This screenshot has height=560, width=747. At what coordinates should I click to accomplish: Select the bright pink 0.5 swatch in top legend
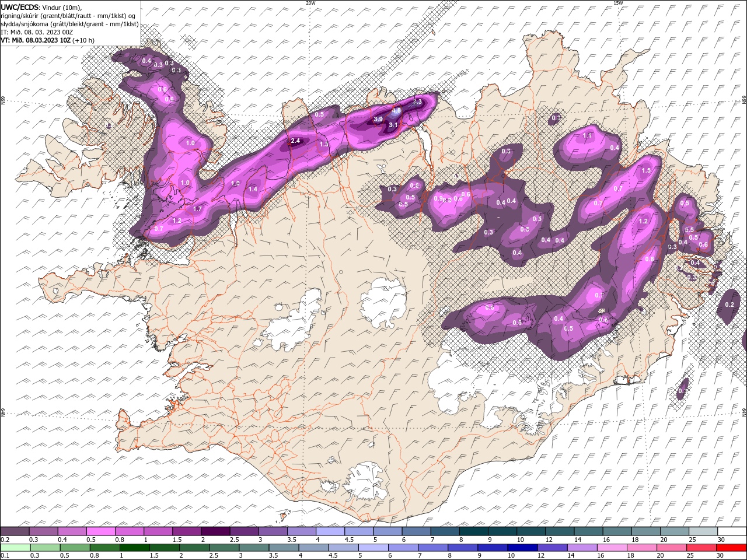(101, 531)
